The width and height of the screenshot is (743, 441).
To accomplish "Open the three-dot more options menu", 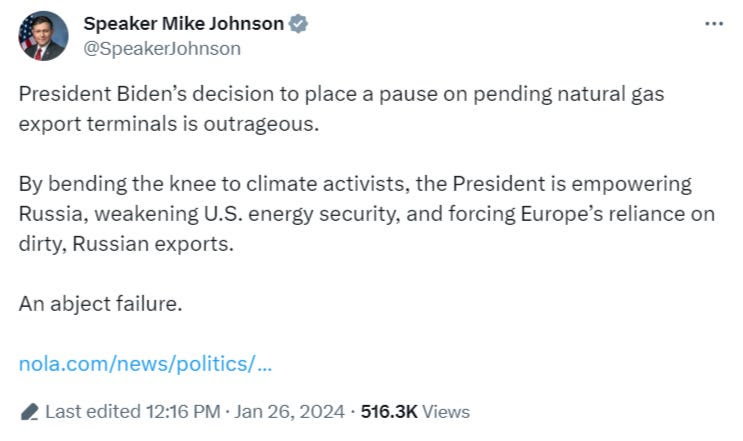I will (714, 23).
